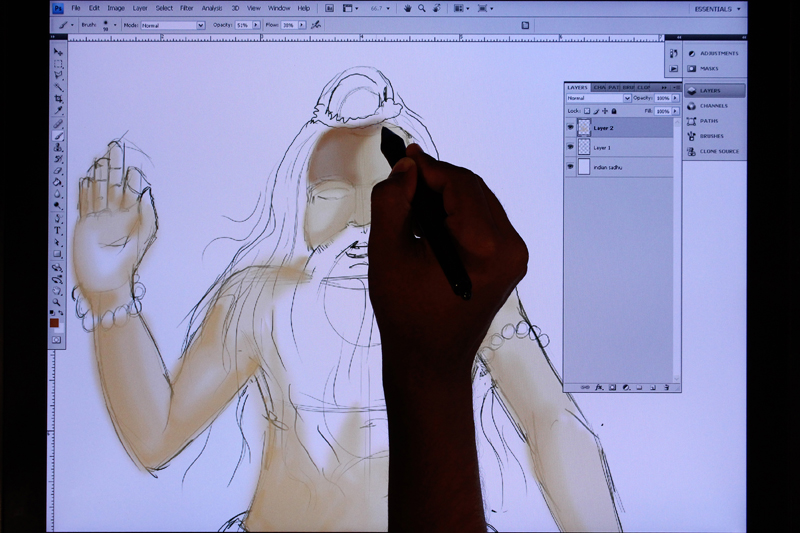Viewport: 800px width, 533px height.
Task: Click the foreground color swatch
Action: 55,322
